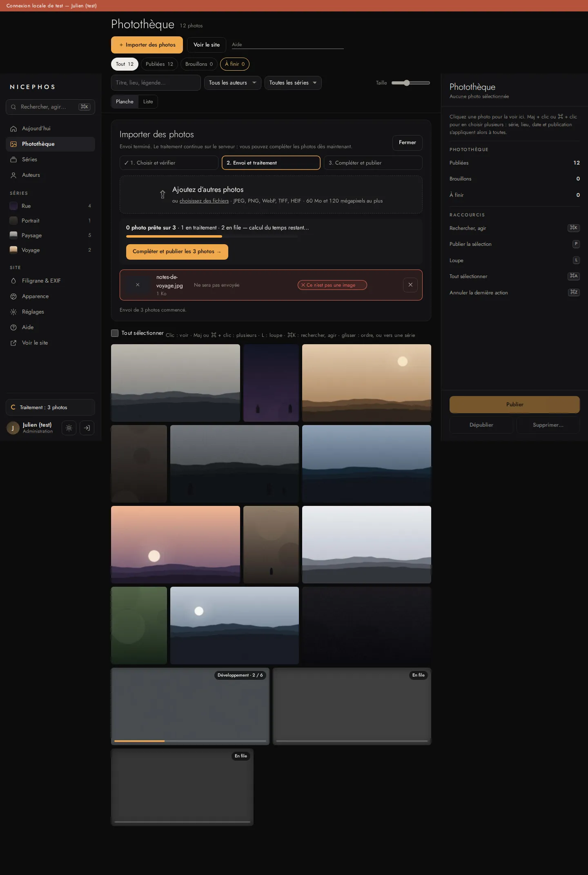
Task: Check the Tout sélectionner checkbox
Action: click(x=115, y=333)
